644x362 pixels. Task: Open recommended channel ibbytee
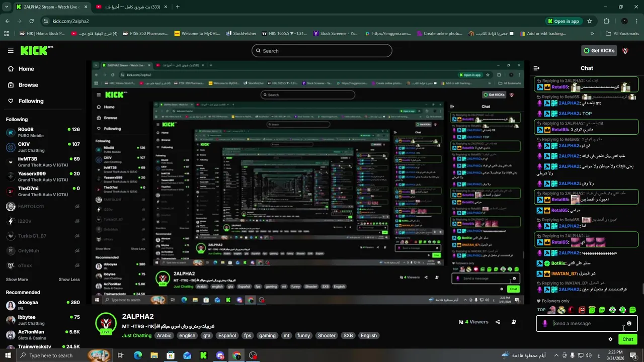click(43, 320)
